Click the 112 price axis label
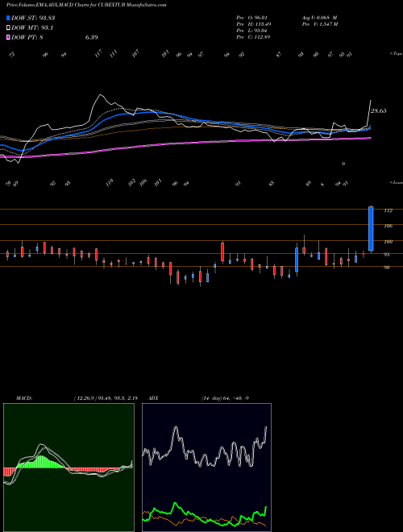This screenshot has width=403, height=532. 388,210
